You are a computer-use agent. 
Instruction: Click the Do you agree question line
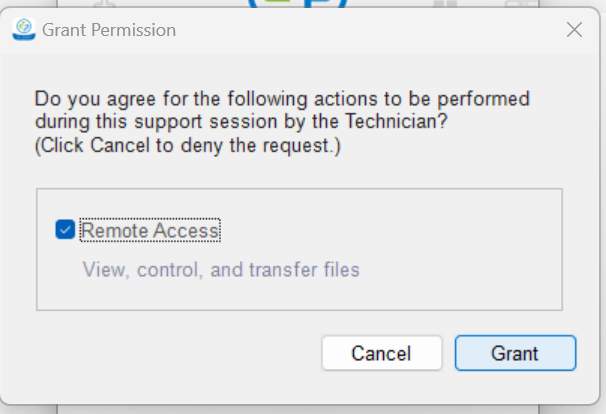pyautogui.click(x=282, y=99)
